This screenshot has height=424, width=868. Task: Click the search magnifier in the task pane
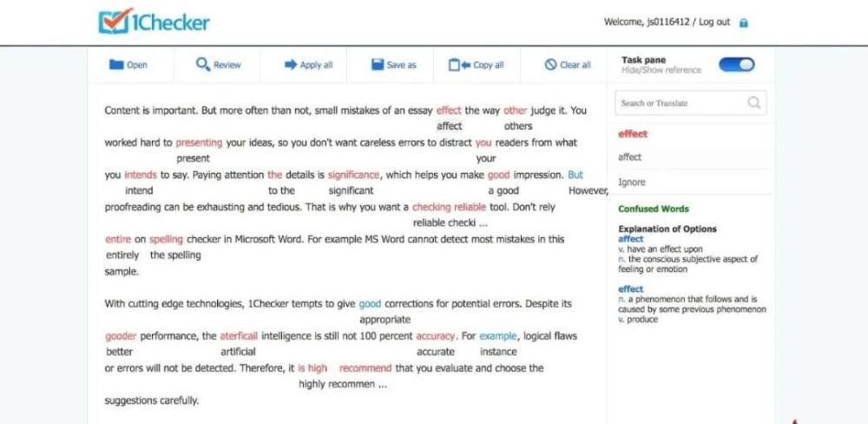tap(754, 103)
